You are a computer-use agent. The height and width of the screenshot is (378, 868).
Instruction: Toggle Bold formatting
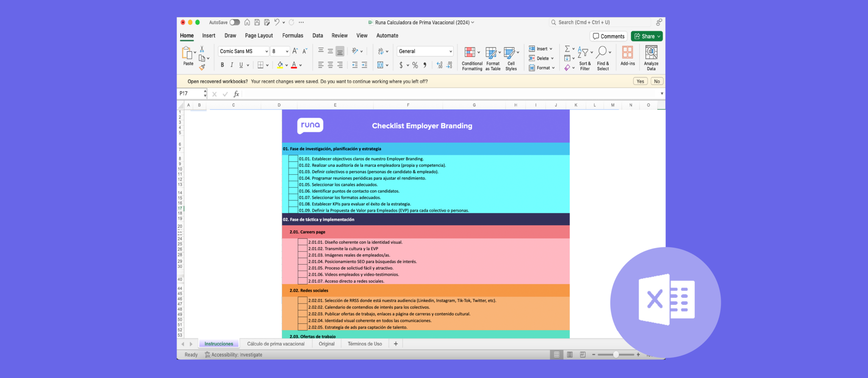pyautogui.click(x=222, y=65)
